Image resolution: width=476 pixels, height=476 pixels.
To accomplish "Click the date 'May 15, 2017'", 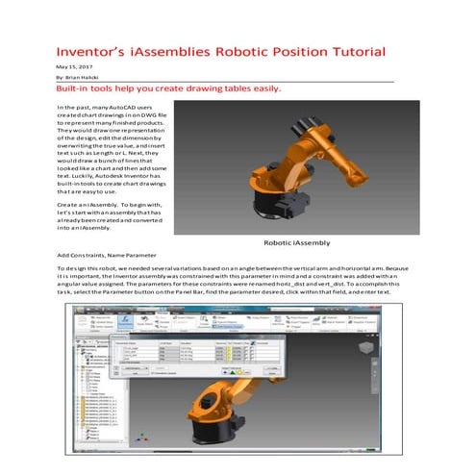I will click(x=74, y=66).
